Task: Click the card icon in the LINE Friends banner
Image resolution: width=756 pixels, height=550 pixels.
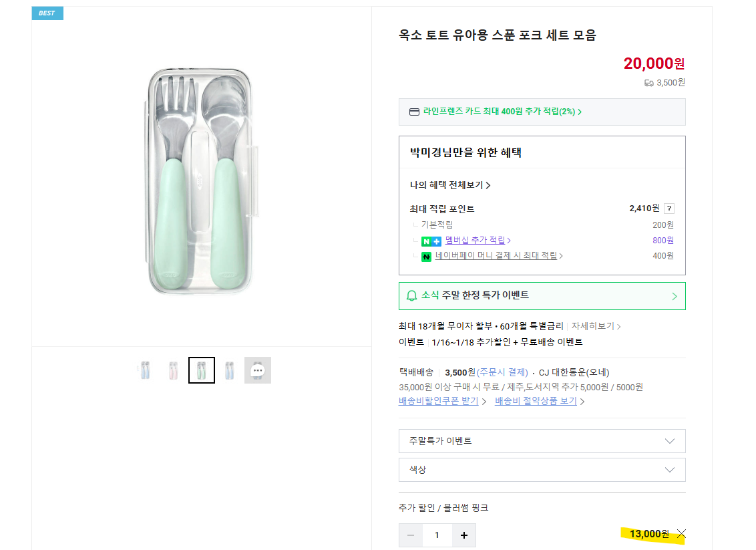Action: (x=414, y=112)
